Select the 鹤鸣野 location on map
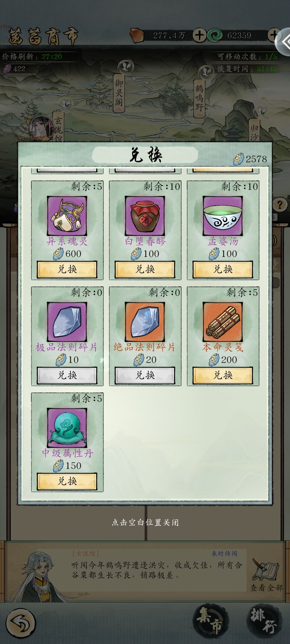Viewport: 290px width, 644px height. coord(199,98)
